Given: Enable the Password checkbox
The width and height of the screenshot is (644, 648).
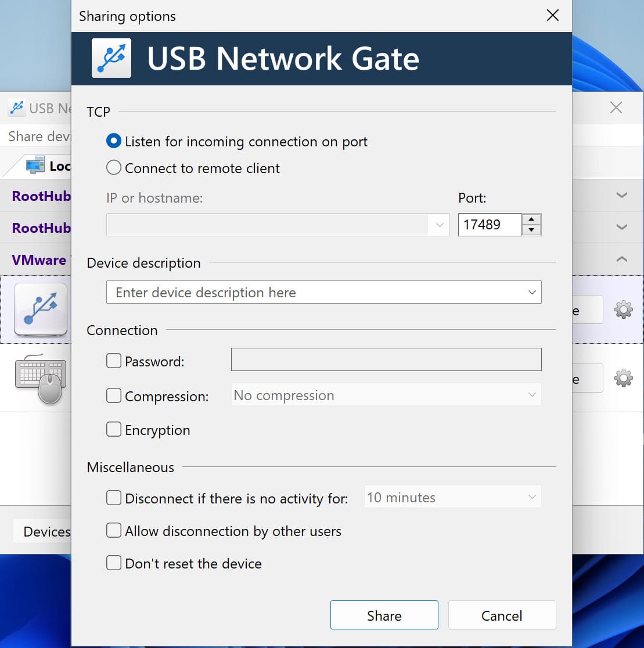Looking at the screenshot, I should pos(114,361).
